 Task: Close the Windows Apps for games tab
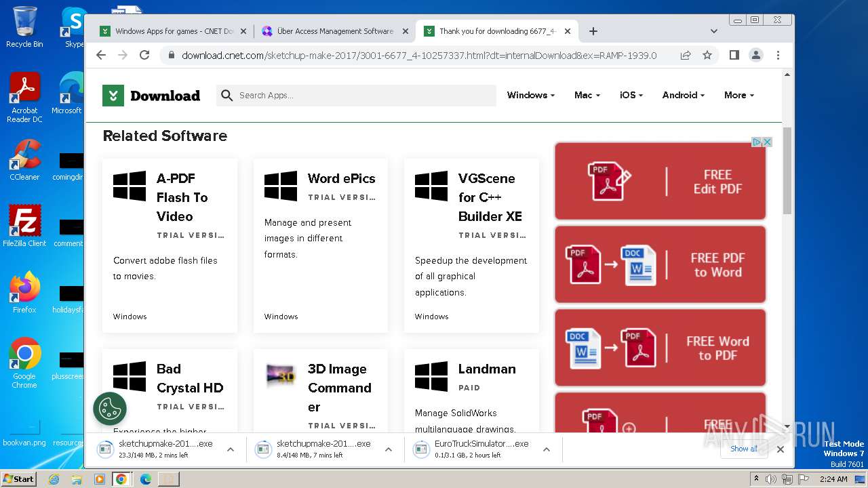point(243,31)
